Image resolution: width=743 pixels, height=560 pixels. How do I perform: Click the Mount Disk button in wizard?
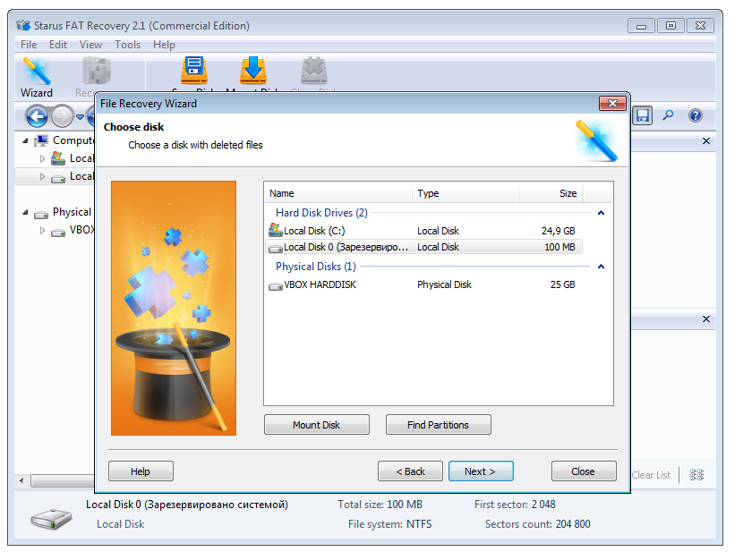[x=317, y=425]
